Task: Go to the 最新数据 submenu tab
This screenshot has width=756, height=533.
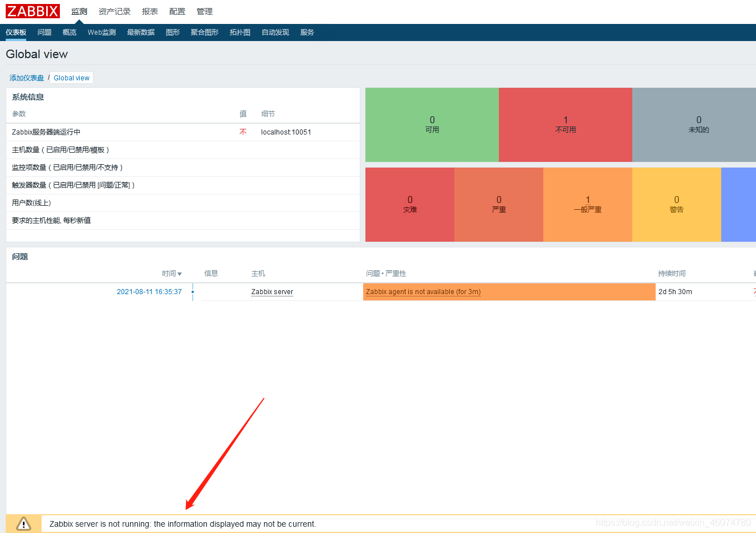Action: tap(141, 32)
